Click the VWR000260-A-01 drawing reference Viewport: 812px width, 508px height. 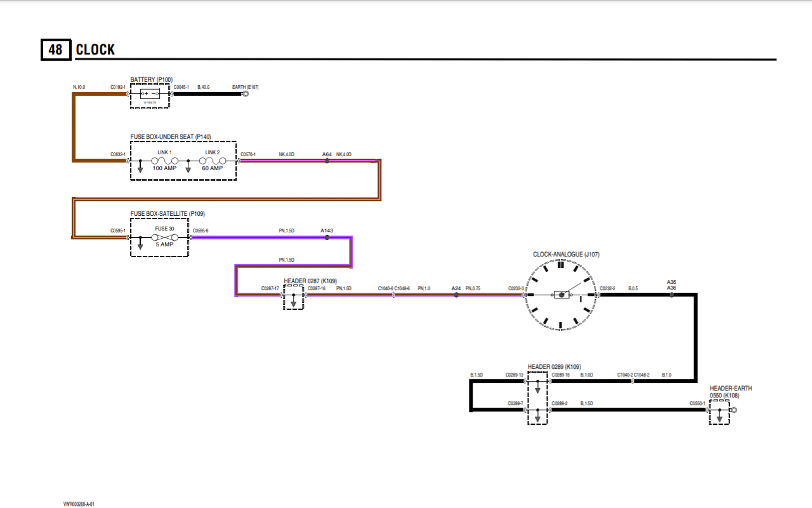[79, 504]
